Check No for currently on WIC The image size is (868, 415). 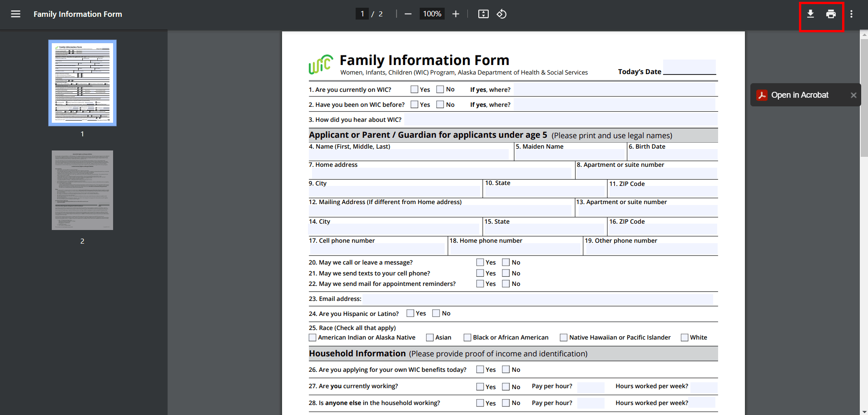coord(440,90)
